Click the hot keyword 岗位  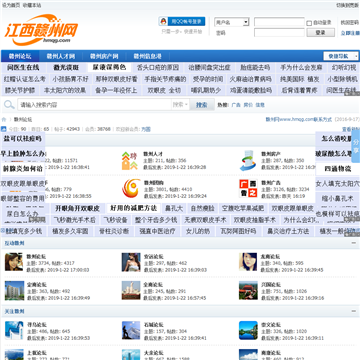click(248, 105)
